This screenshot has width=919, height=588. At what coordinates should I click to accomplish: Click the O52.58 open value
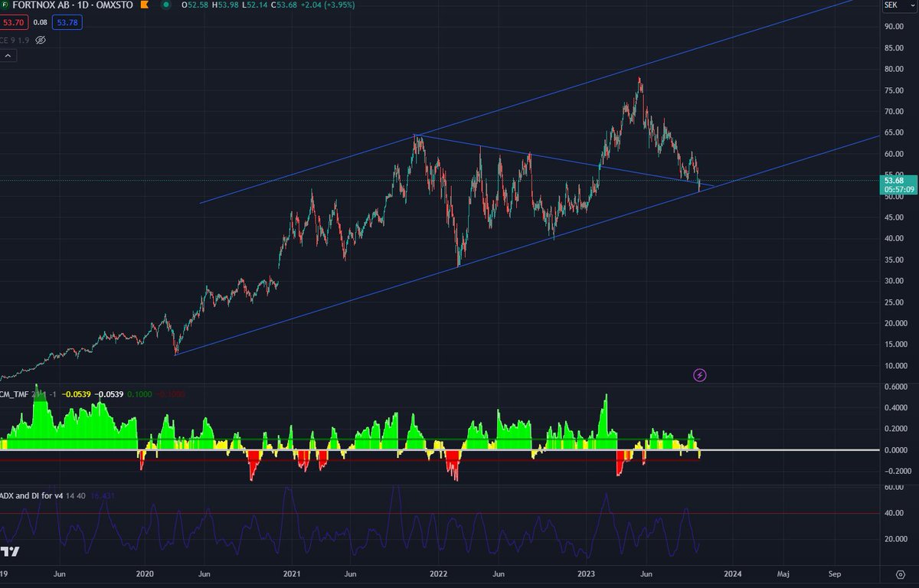(194, 6)
